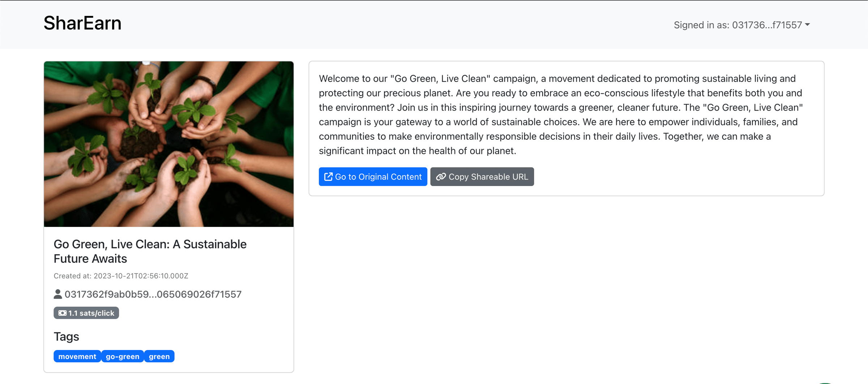Image resolution: width=868 pixels, height=384 pixels.
Task: Go to the SharEarn home brand link
Action: tap(82, 23)
